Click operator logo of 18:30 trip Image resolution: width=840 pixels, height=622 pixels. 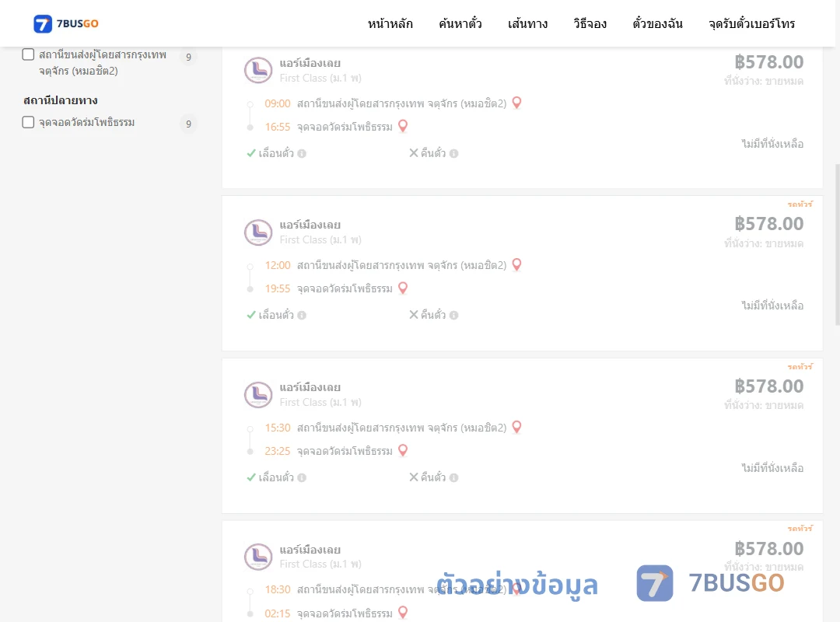pos(258,557)
